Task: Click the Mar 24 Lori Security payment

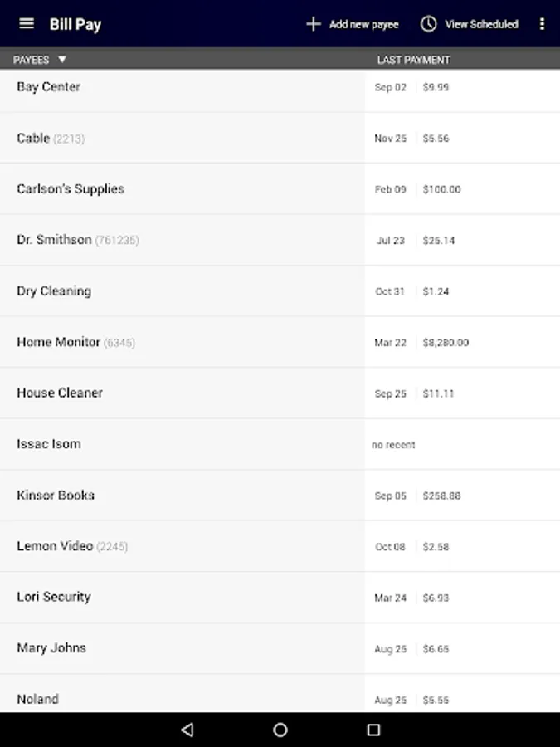Action: pos(390,598)
